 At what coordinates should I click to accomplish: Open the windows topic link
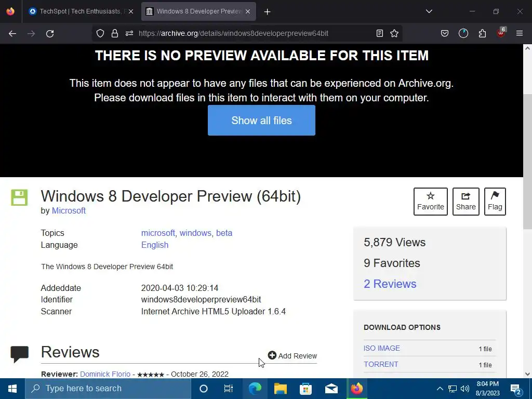point(195,233)
